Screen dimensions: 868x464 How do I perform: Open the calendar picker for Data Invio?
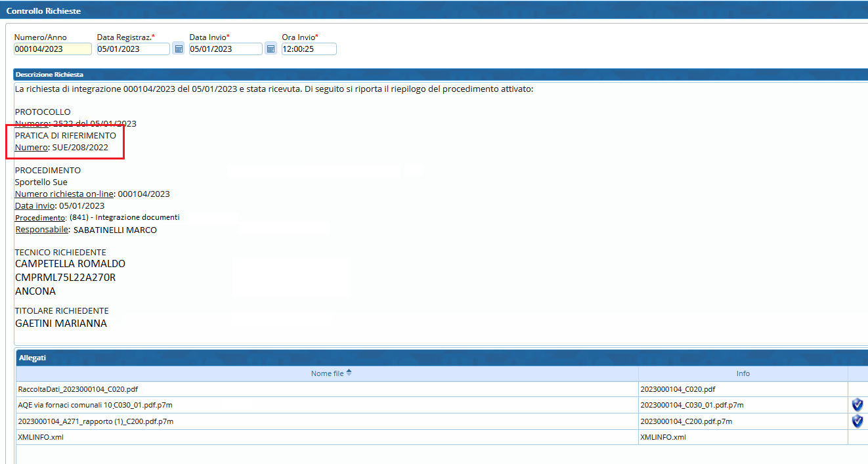271,49
